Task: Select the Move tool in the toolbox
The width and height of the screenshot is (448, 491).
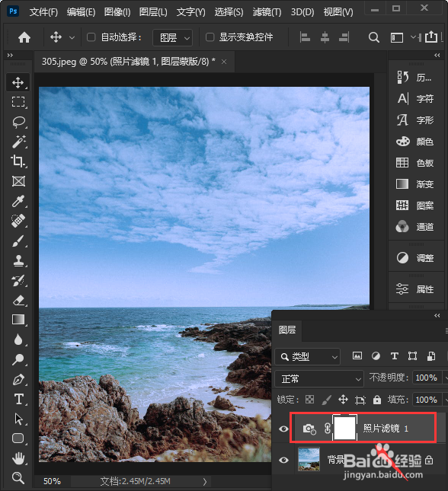Action: click(18, 83)
